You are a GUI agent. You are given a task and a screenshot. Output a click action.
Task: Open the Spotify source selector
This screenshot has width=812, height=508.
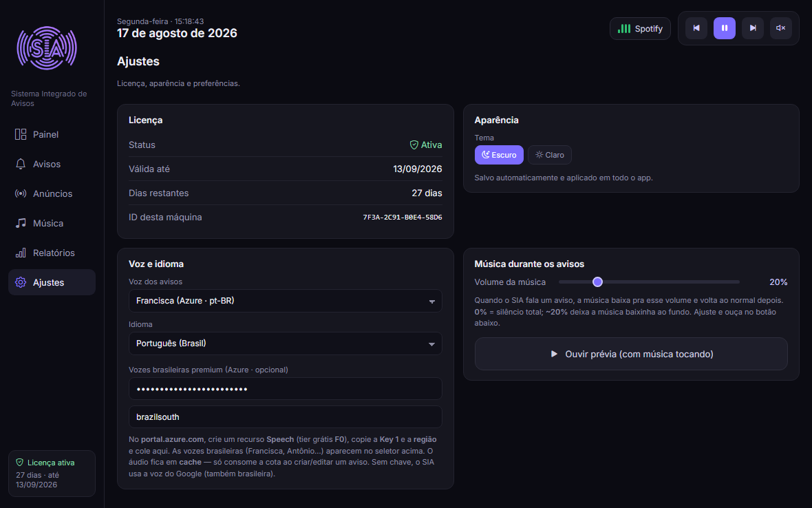pos(640,28)
